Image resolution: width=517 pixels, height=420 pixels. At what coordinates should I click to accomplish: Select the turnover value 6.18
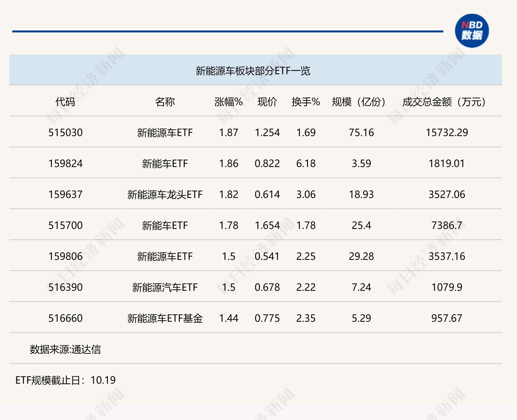(306, 164)
